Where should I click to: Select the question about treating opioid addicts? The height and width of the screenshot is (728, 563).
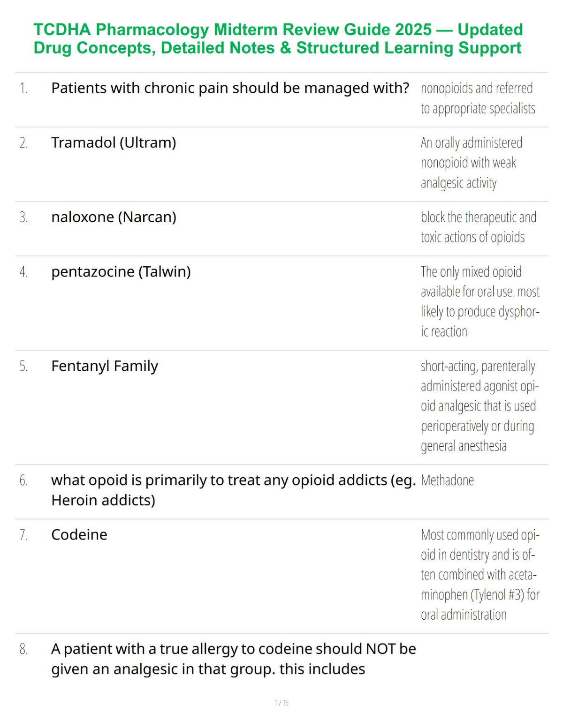coord(234,490)
